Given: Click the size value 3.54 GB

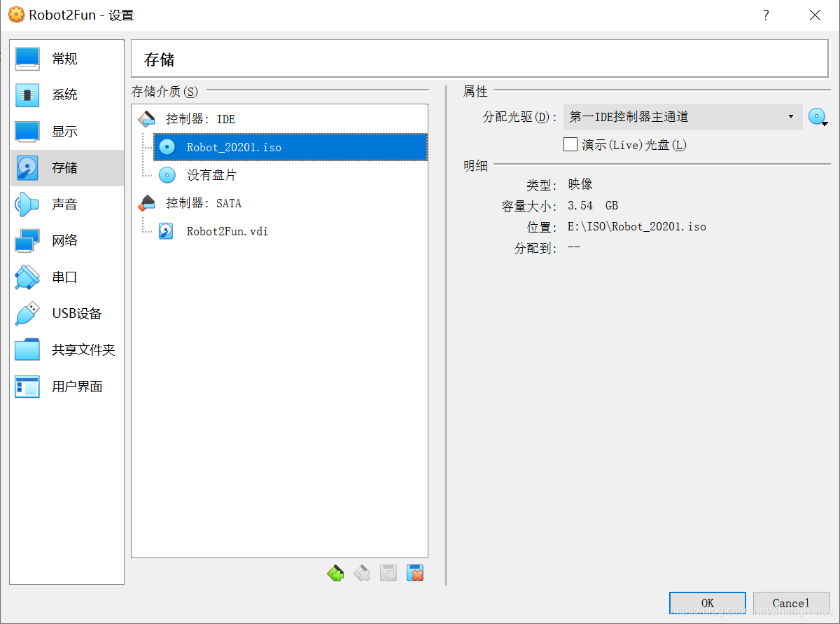Looking at the screenshot, I should point(593,206).
